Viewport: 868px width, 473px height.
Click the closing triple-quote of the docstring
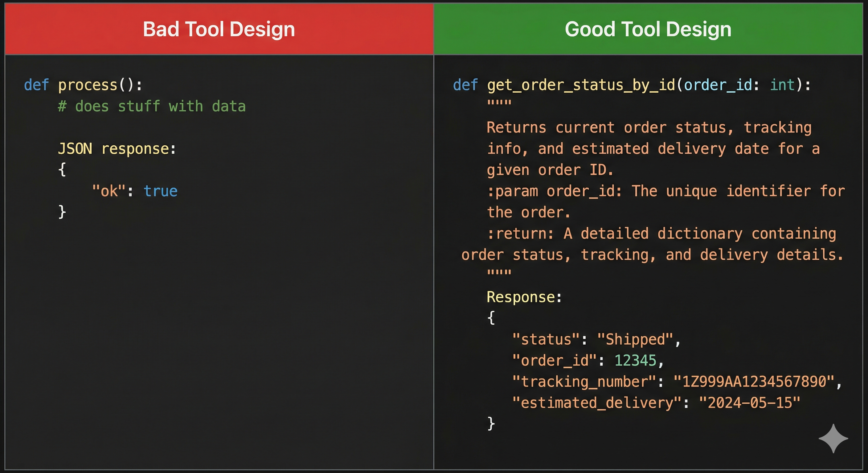[499, 272]
